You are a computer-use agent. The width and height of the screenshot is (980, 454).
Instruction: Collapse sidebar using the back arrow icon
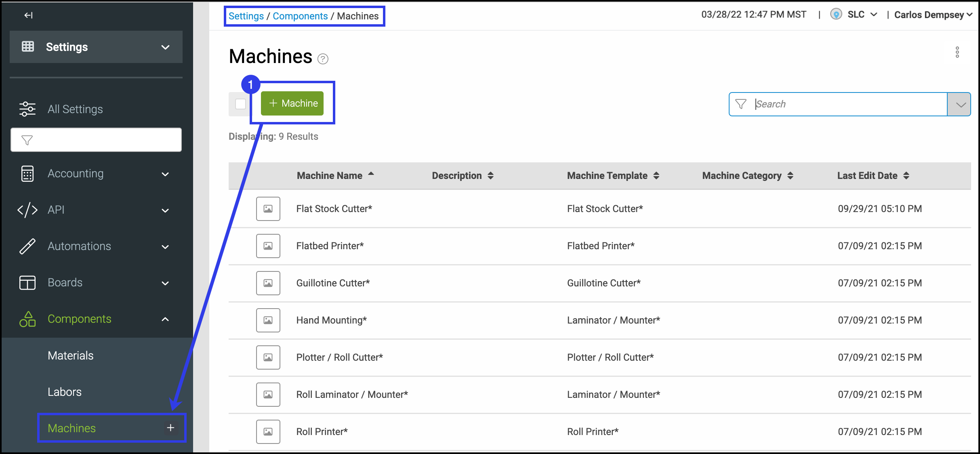(x=28, y=15)
